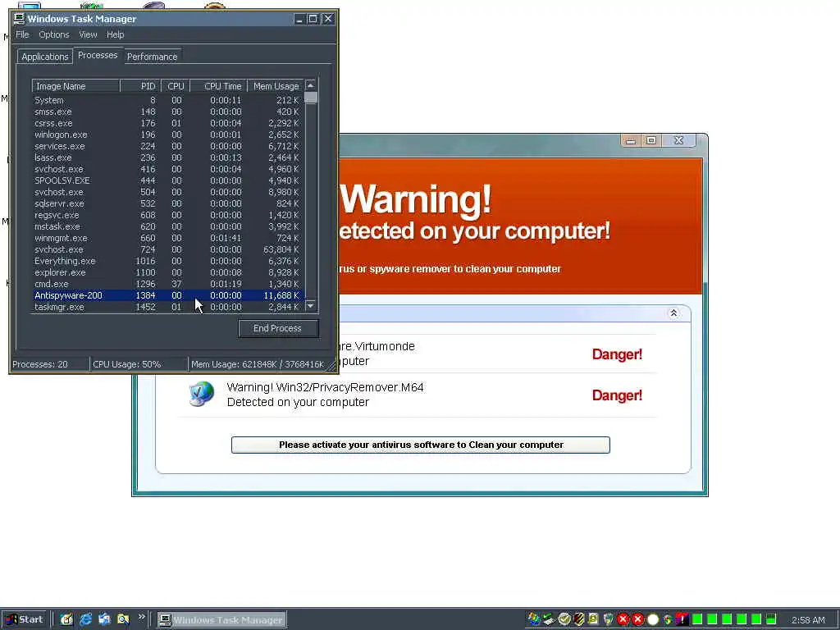Click the round checkmark tray icon
840x630 pixels.
tap(564, 619)
